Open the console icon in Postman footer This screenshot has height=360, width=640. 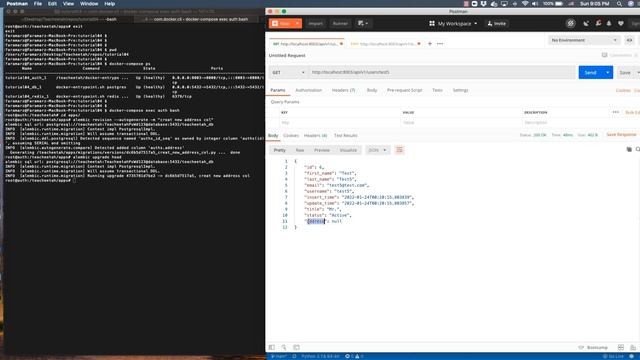coord(296,347)
